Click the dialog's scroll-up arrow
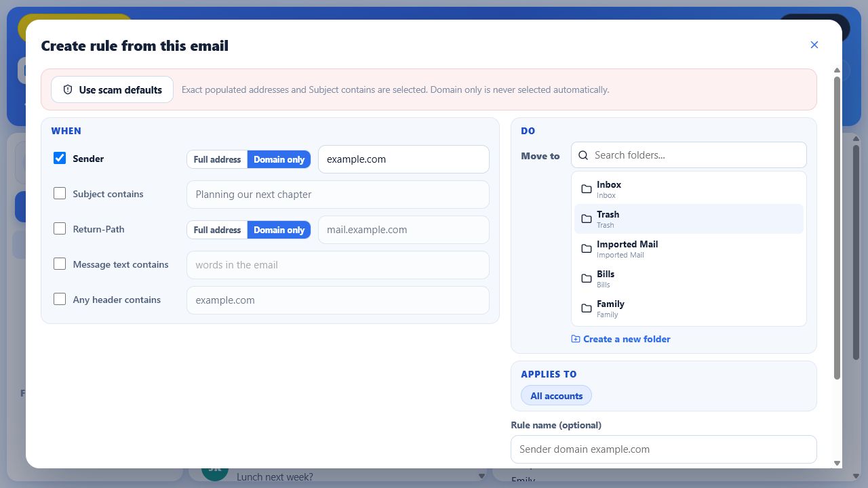Viewport: 868px width, 488px height. (837, 70)
